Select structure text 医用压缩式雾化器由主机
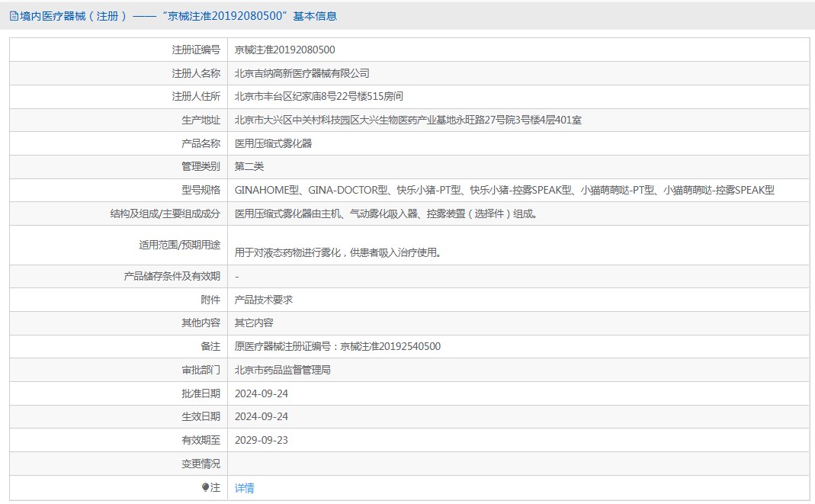The image size is (815, 504). (x=386, y=213)
